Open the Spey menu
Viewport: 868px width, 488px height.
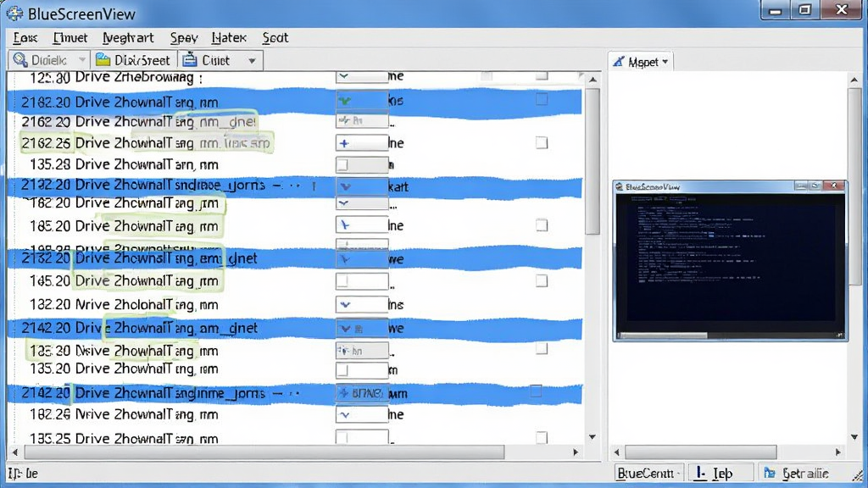point(184,37)
